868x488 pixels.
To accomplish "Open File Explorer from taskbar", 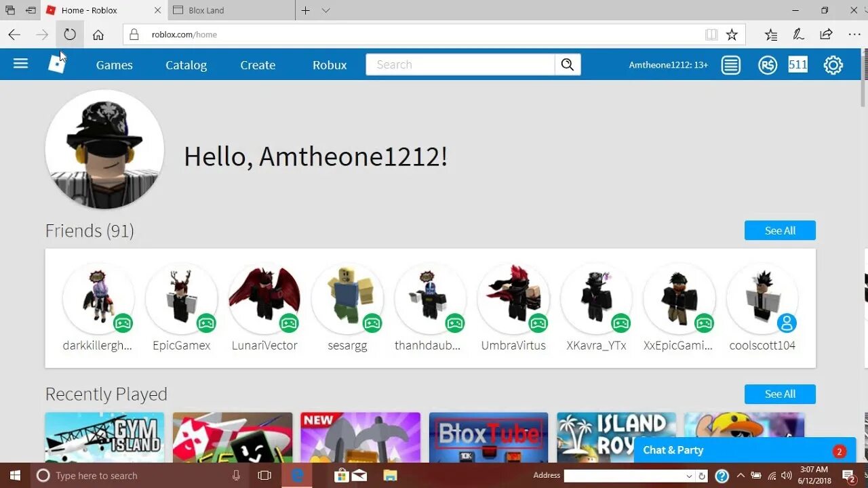I will [x=390, y=475].
